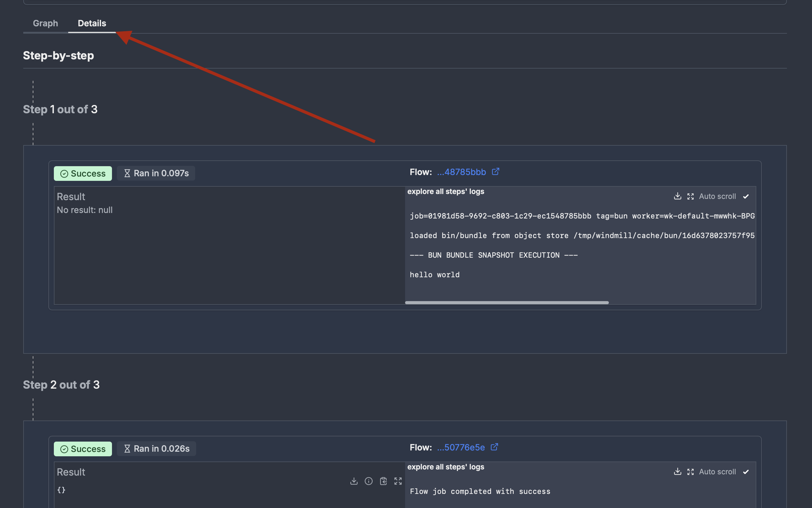Click the Step 1 logs horizontal scrollbar
This screenshot has height=508, width=812.
tap(507, 303)
